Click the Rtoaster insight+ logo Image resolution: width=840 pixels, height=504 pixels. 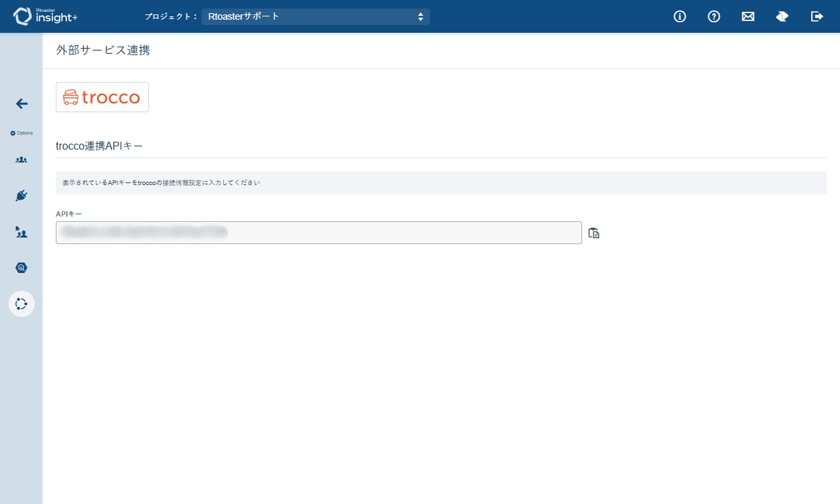[45, 16]
